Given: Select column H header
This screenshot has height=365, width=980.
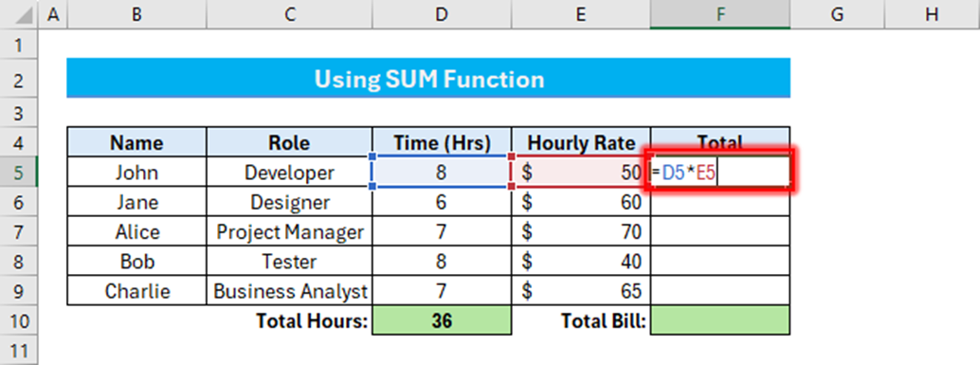Looking at the screenshot, I should point(932,14).
